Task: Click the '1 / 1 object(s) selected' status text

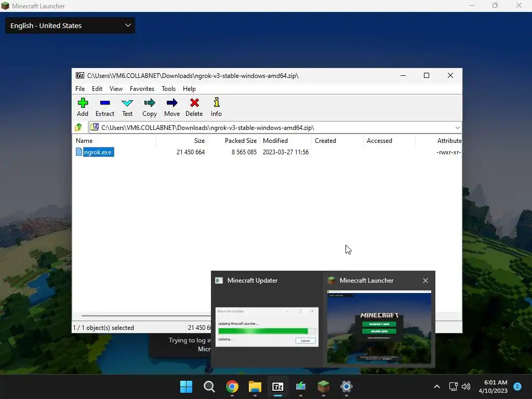Action: pos(103,328)
